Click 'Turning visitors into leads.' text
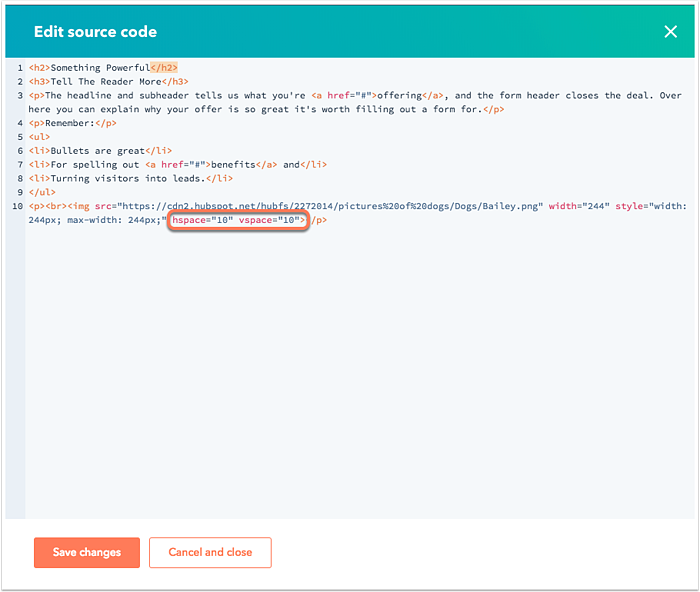 [128, 179]
